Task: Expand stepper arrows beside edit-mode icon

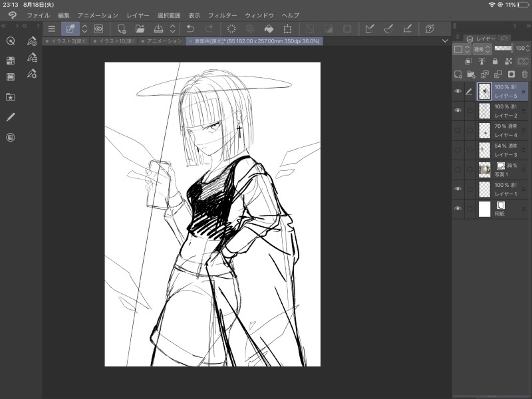Action: tap(85, 29)
